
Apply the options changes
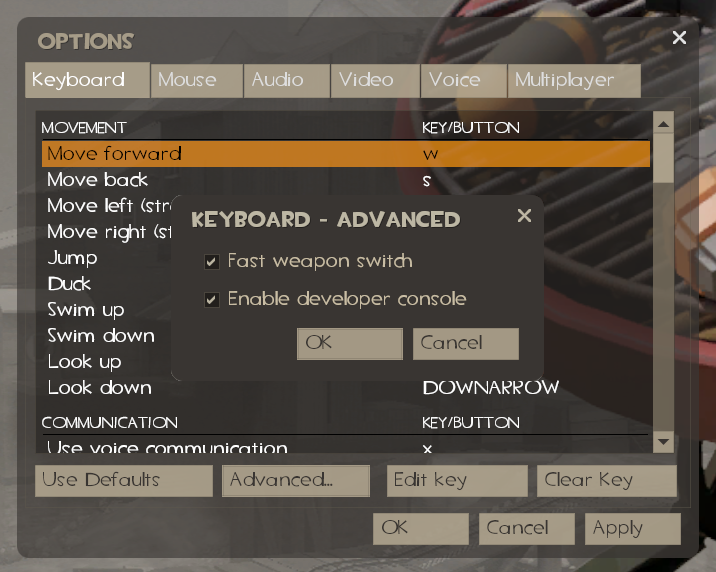pos(632,529)
